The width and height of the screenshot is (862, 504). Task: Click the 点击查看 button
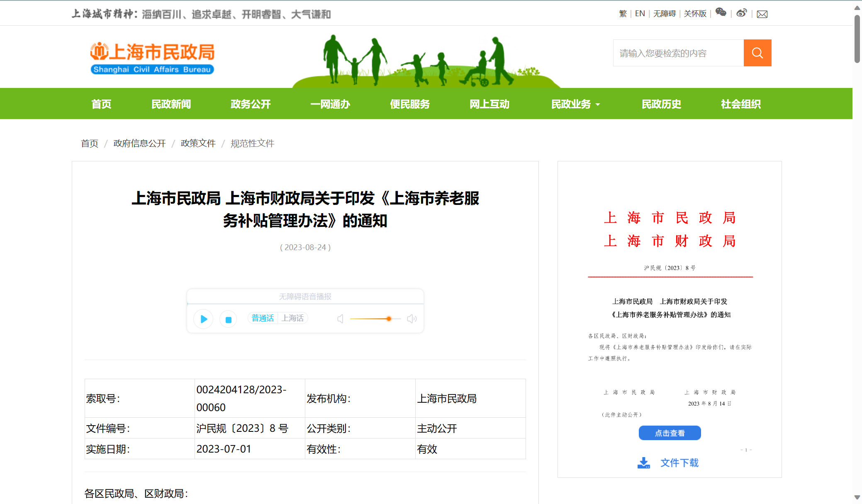[670, 433]
